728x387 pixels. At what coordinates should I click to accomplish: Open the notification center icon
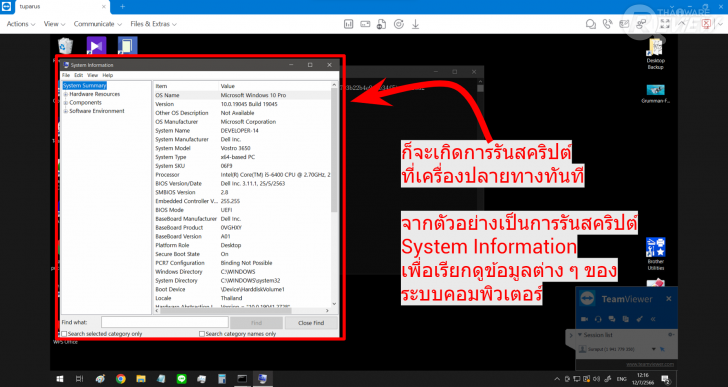pos(665,379)
